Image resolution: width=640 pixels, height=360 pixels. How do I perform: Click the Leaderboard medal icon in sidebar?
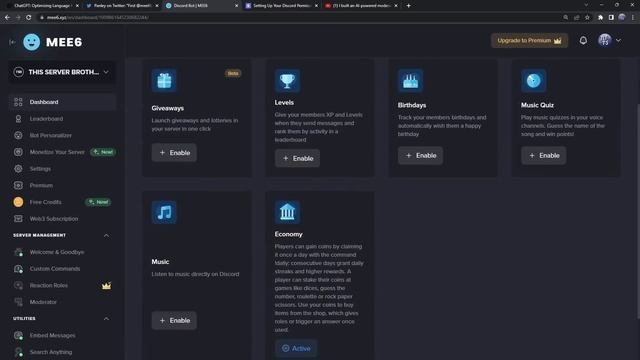[18, 119]
